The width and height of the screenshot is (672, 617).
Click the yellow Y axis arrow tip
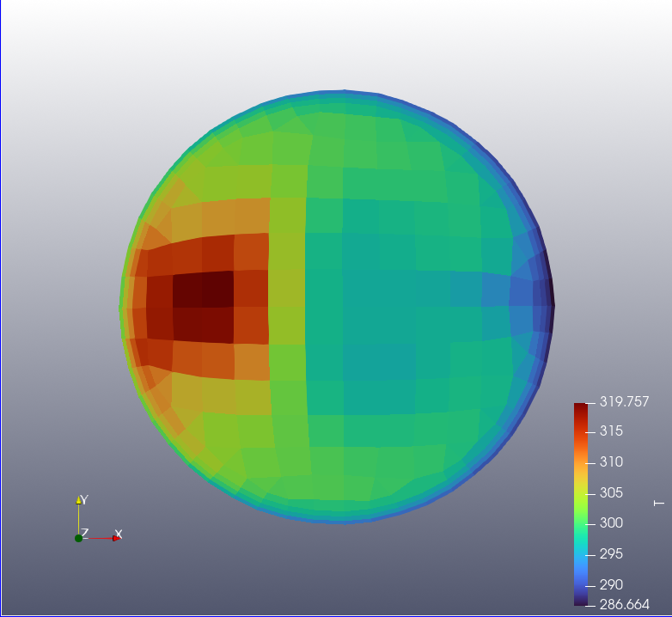tap(78, 500)
